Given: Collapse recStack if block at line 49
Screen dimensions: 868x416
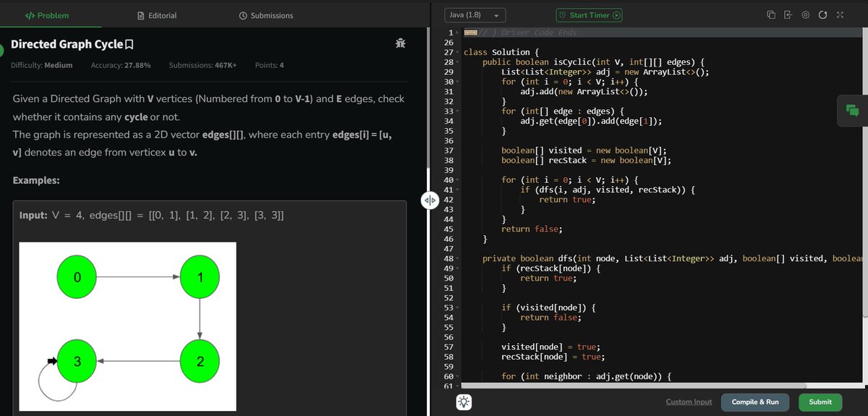Looking at the screenshot, I should (457, 268).
